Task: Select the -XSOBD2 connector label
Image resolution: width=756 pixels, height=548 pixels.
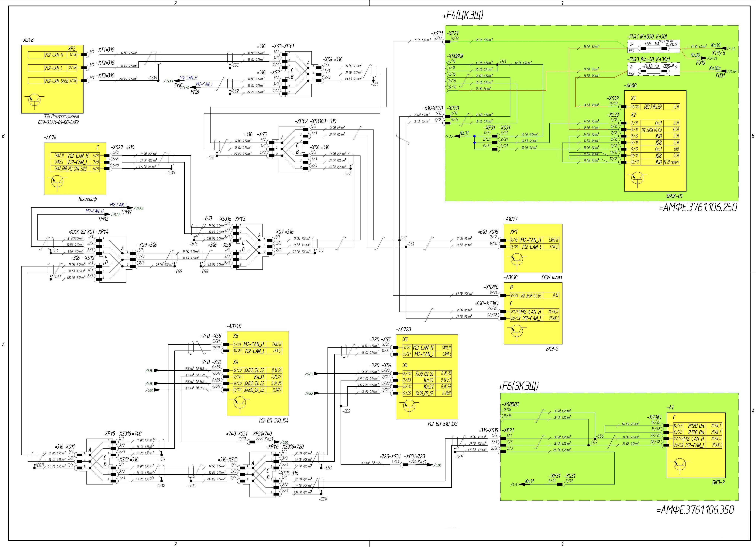Action: [x=510, y=404]
